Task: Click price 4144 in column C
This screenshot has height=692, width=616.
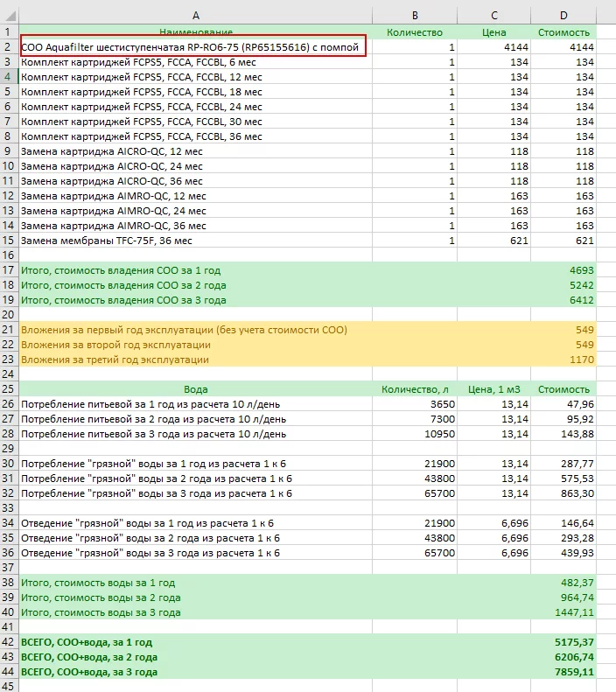Action: (494, 46)
